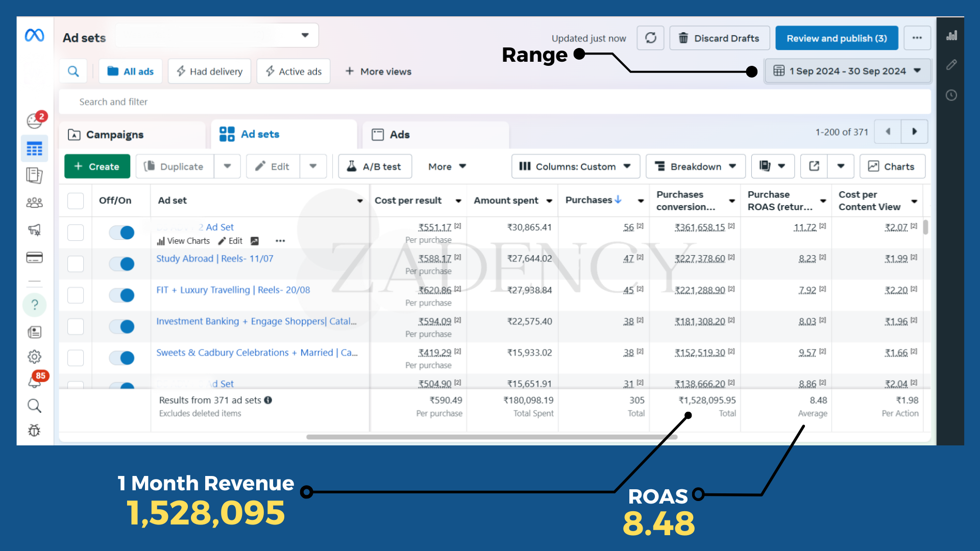Click Review and publish (3) button
The height and width of the screenshot is (551, 980).
[836, 38]
